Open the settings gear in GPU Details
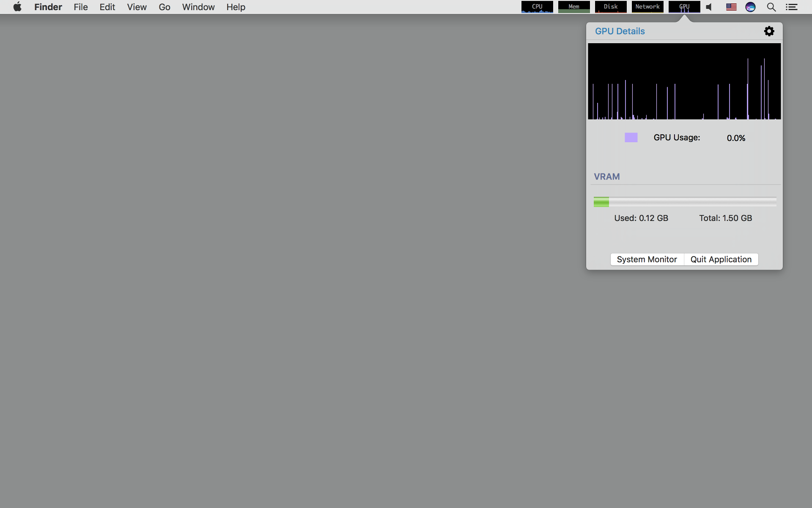The height and width of the screenshot is (508, 812). 769,31
